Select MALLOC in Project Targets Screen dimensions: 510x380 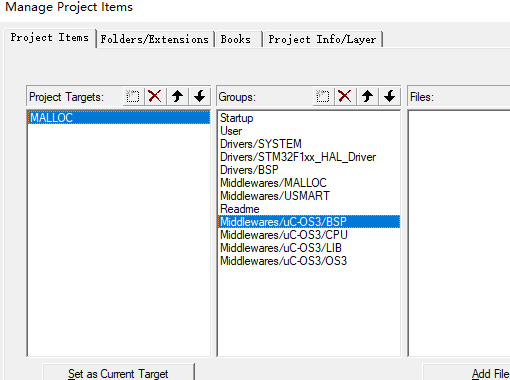[119, 118]
